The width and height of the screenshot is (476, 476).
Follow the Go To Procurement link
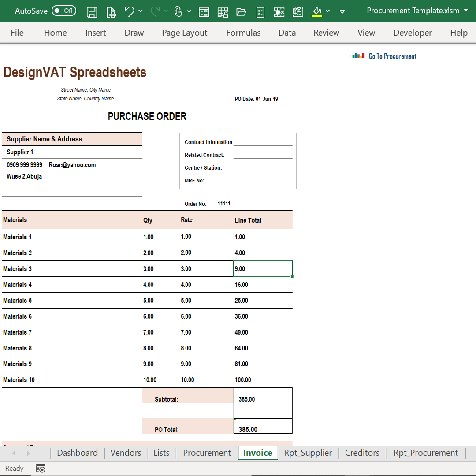393,56
